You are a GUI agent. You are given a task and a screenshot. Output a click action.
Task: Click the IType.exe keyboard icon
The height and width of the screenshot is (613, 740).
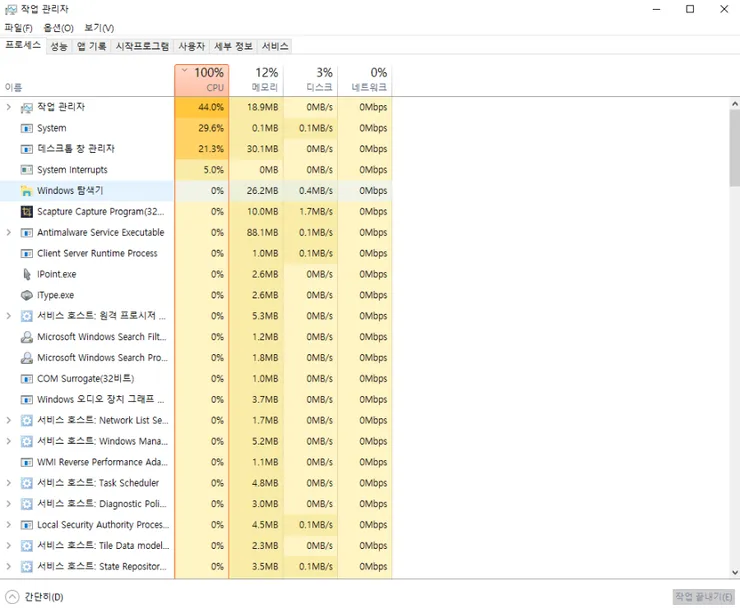(26, 295)
